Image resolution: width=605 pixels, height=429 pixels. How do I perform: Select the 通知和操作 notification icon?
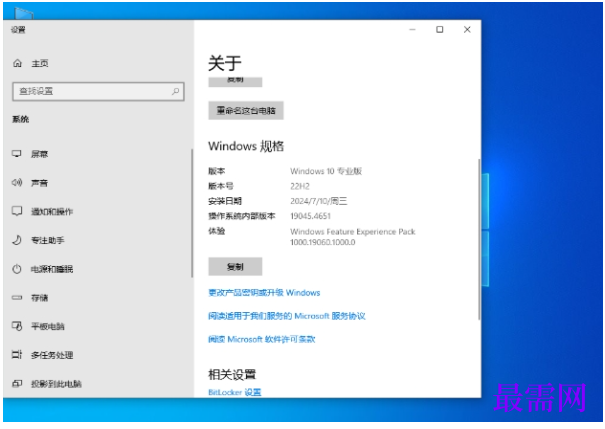tap(17, 211)
